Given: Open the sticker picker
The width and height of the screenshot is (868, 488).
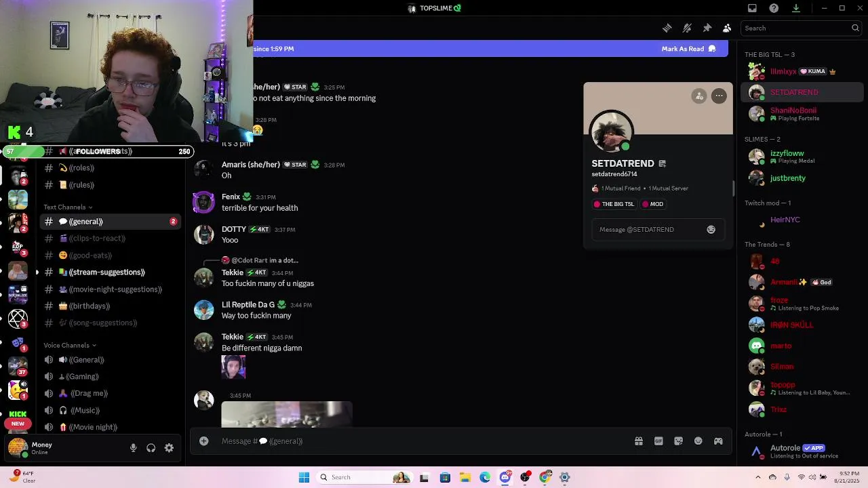Looking at the screenshot, I should click(678, 441).
